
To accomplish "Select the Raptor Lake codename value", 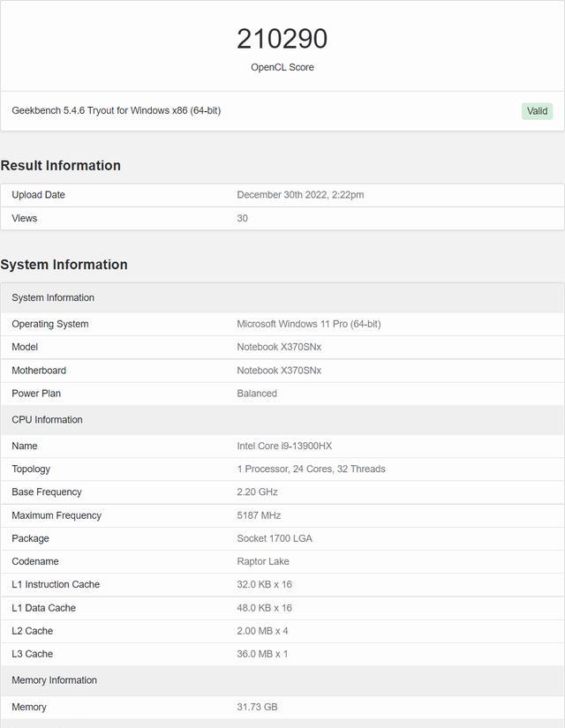I will (x=263, y=561).
